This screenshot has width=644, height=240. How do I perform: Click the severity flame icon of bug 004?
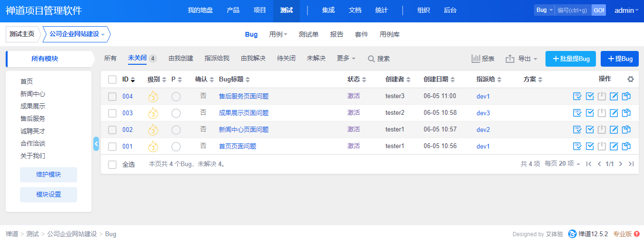[153, 96]
